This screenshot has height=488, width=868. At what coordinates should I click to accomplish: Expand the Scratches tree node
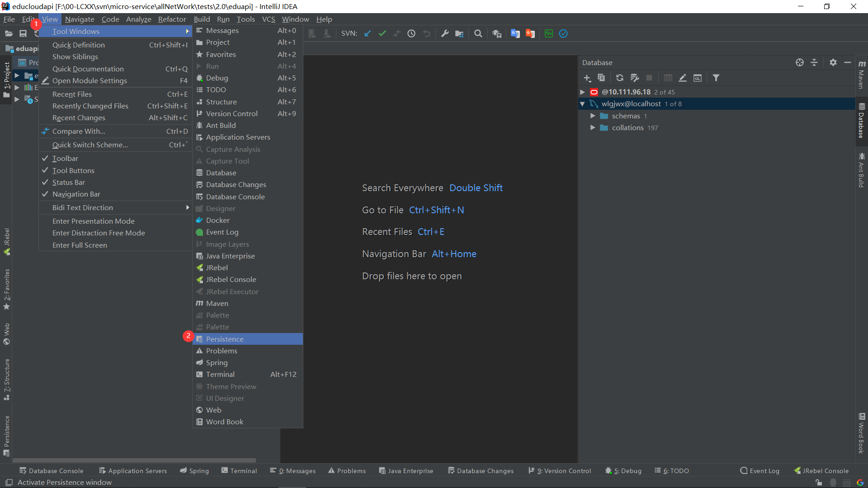click(17, 99)
